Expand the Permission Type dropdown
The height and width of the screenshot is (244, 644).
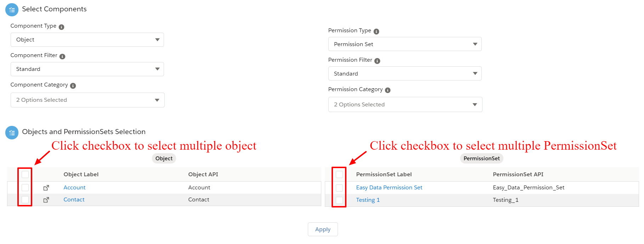(405, 44)
